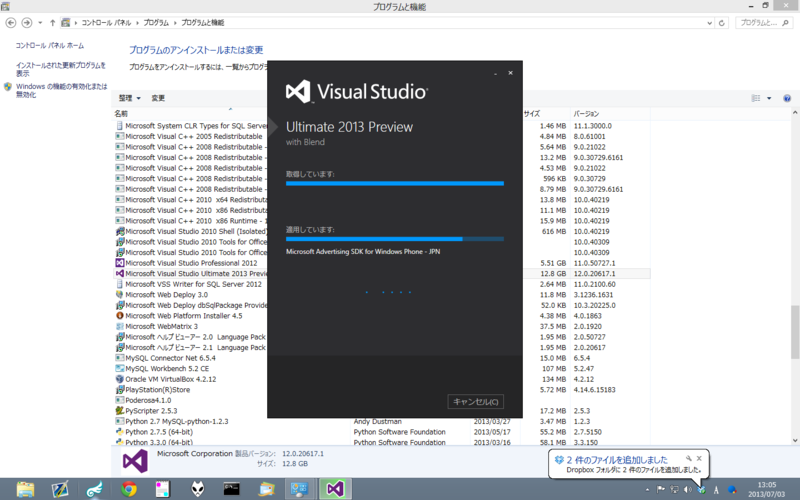Open the white wing app on taskbar

click(94, 489)
